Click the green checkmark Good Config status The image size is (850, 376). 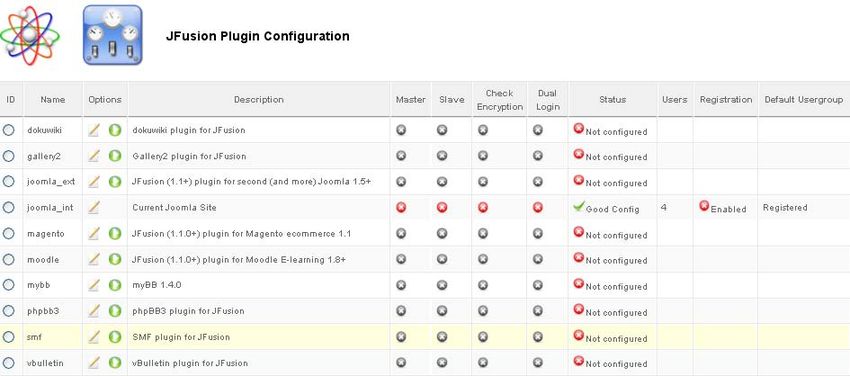(578, 206)
